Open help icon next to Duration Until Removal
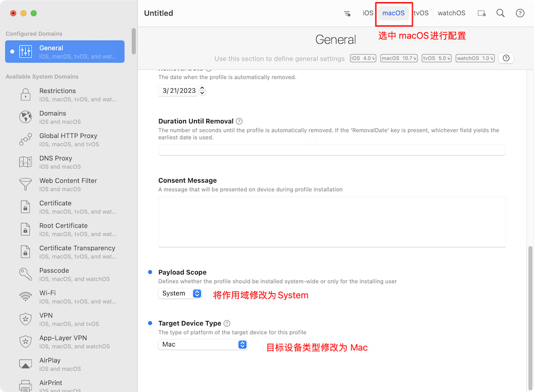The height and width of the screenshot is (392, 534). 239,121
